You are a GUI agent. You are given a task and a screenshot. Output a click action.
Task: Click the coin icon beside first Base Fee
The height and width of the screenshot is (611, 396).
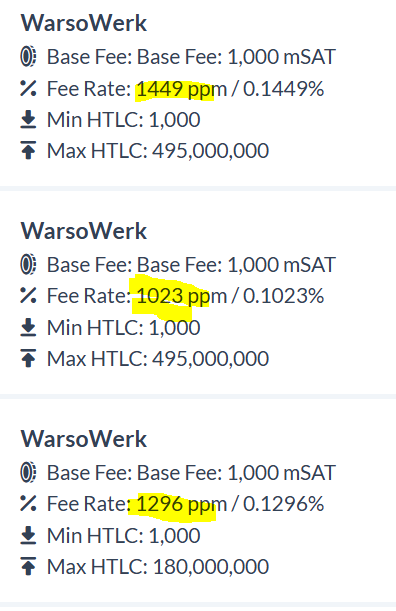[x=28, y=57]
